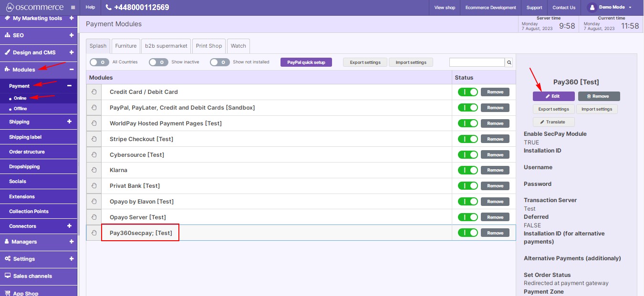
Task: Expand Connectors submenu plus sign
Action: (69, 226)
